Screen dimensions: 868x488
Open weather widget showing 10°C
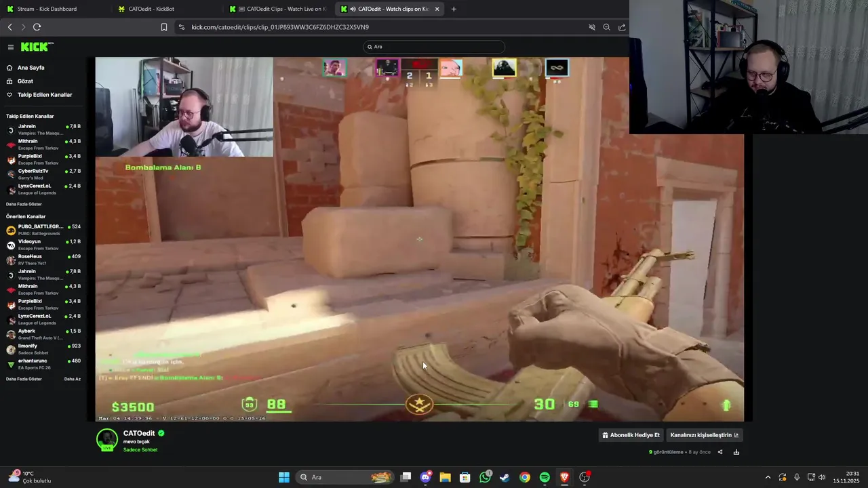[x=30, y=477]
